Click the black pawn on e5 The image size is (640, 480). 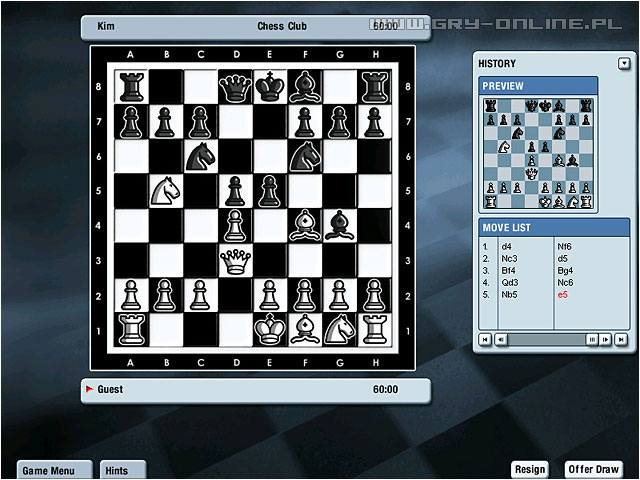coord(270,190)
